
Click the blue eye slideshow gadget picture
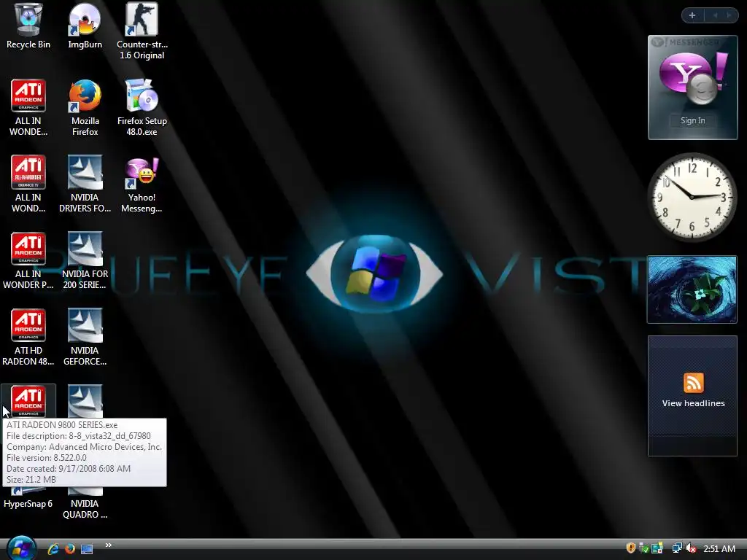pos(692,289)
